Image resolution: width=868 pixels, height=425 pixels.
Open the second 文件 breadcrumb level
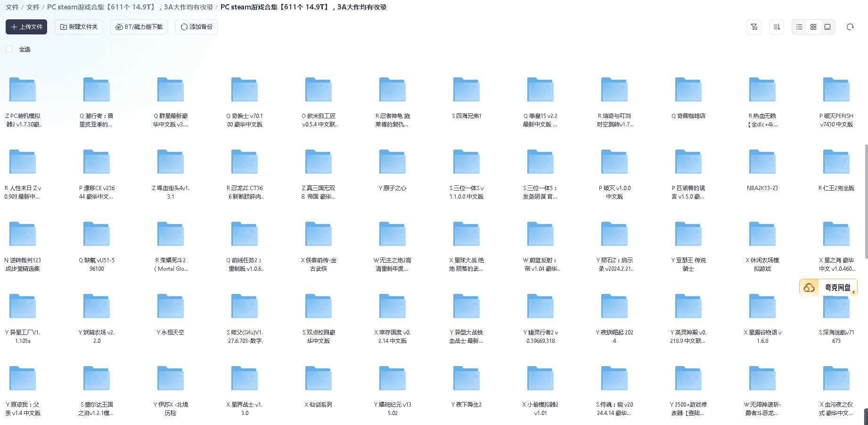coord(33,7)
